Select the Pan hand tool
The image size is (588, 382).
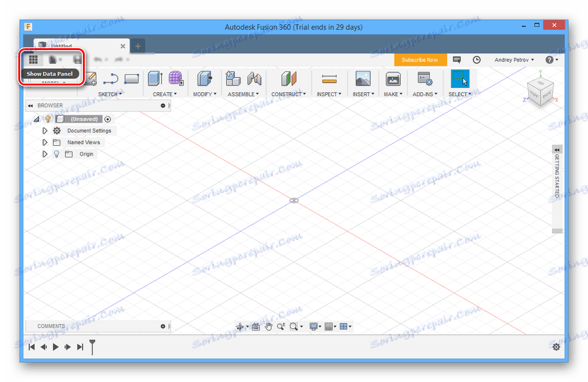coord(268,326)
